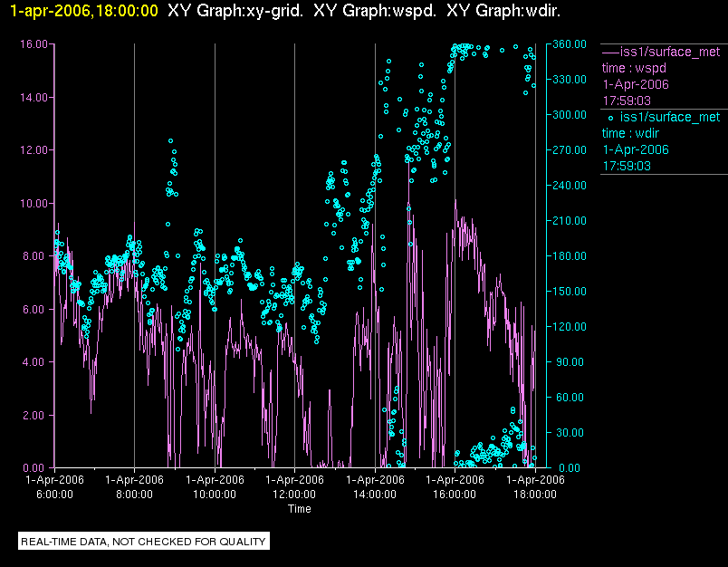Click the left axis value 10.00
Screen dimensions: 728x567
pos(34,204)
